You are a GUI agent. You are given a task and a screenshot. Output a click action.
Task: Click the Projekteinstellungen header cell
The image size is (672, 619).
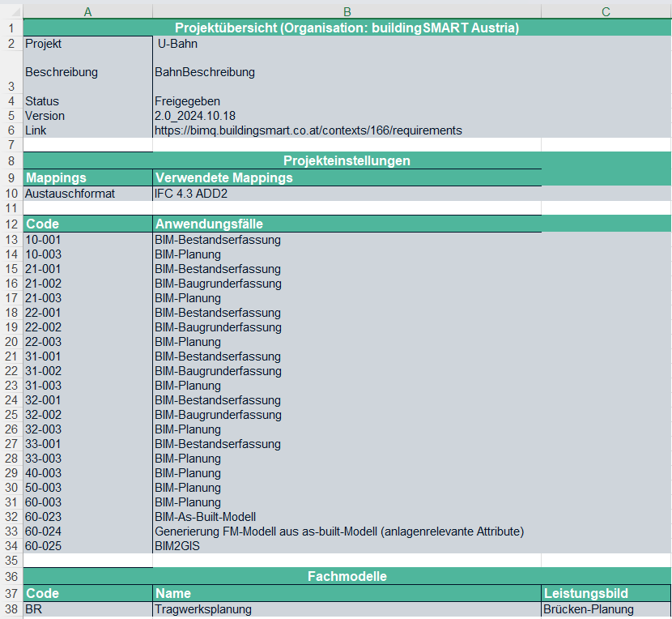(x=347, y=160)
